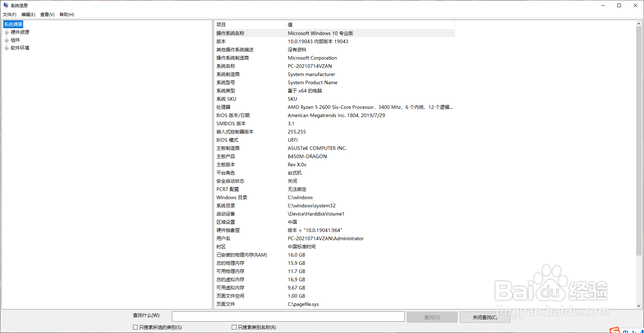Expand the 软件环境 tree node

tap(6, 48)
